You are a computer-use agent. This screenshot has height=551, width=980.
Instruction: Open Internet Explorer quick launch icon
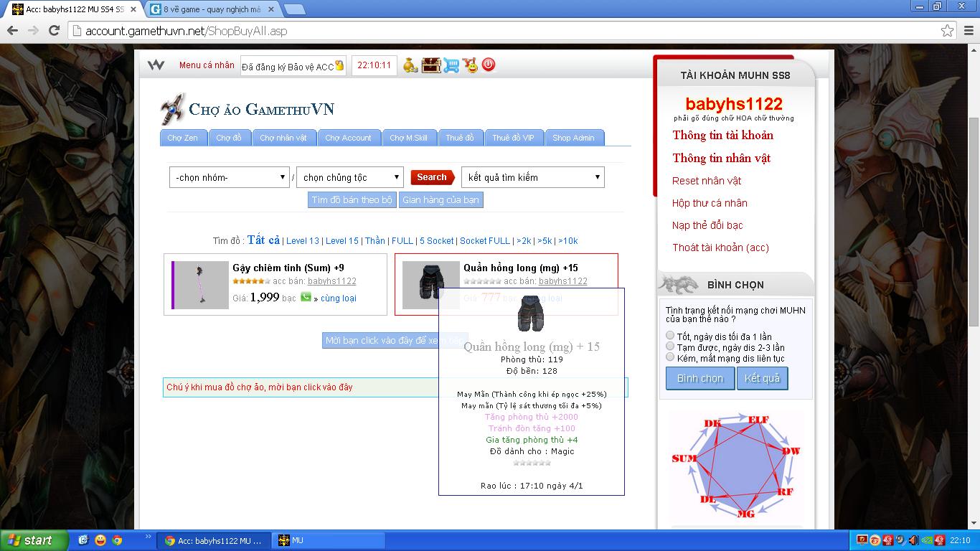[83, 540]
